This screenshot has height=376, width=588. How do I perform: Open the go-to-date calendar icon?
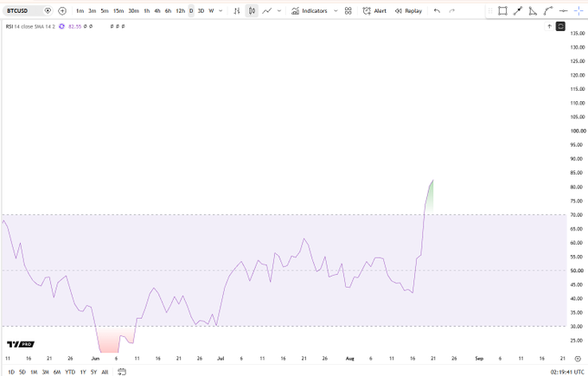point(122,372)
